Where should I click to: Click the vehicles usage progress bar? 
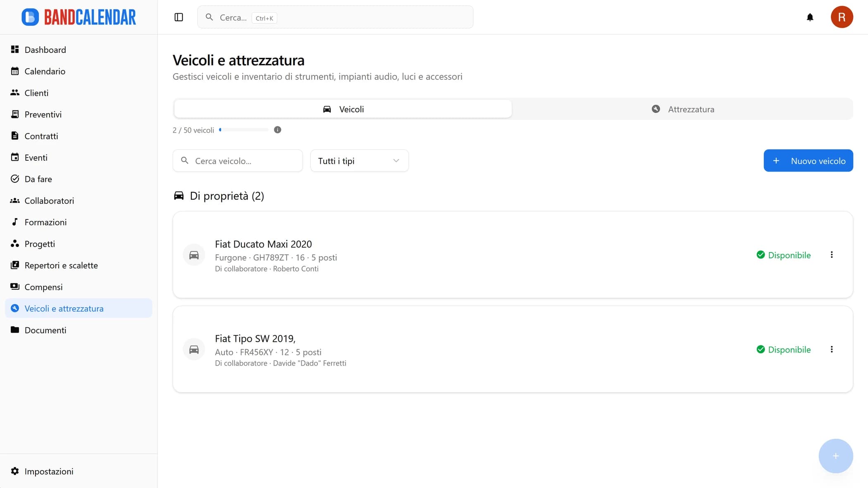point(244,130)
